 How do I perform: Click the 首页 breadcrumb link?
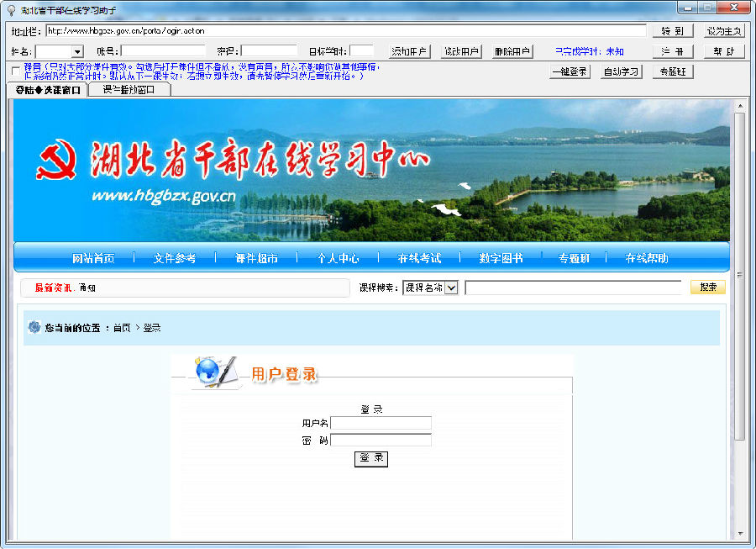[x=122, y=328]
